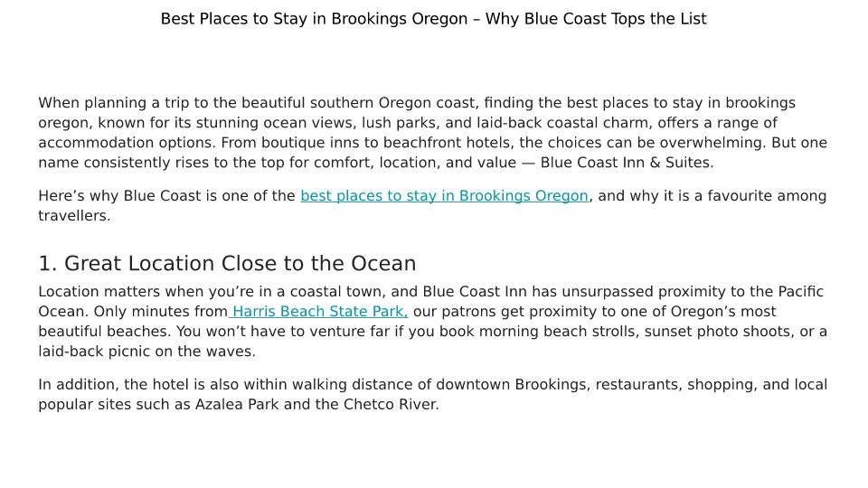Click the '1. Great Location Close to the Ocean' heading
The height and width of the screenshot is (488, 868).
tap(227, 264)
